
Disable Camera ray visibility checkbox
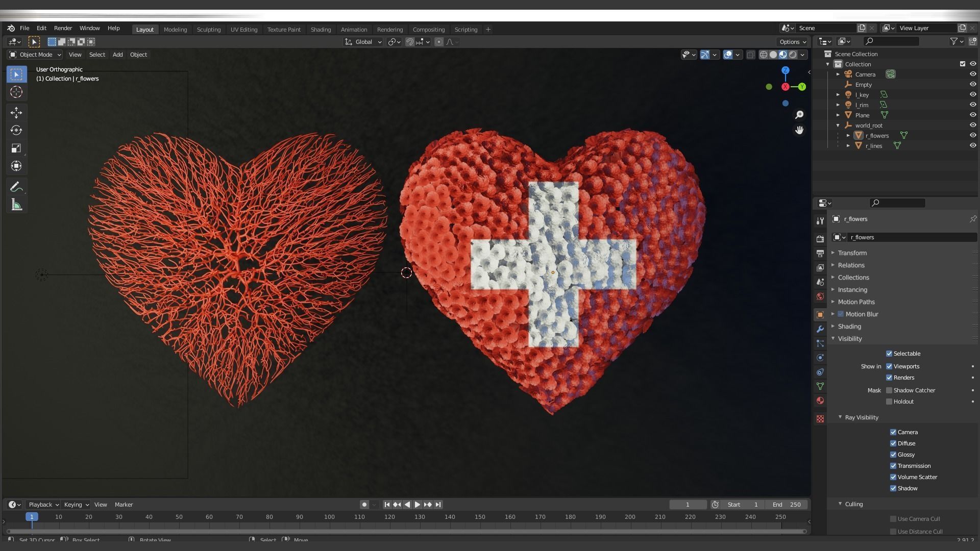click(893, 432)
